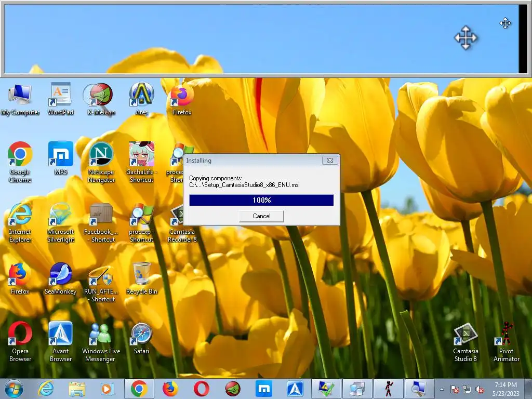Select the Safari desktop icon
532x399 pixels.
[141, 338]
